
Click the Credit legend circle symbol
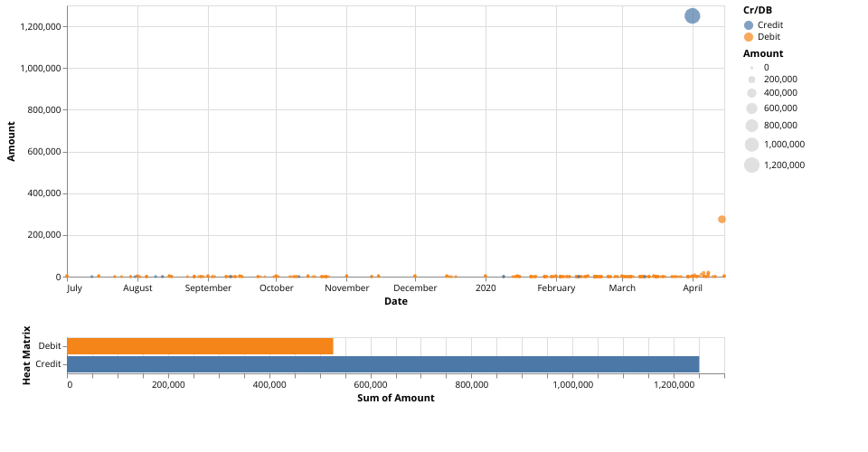(749, 24)
